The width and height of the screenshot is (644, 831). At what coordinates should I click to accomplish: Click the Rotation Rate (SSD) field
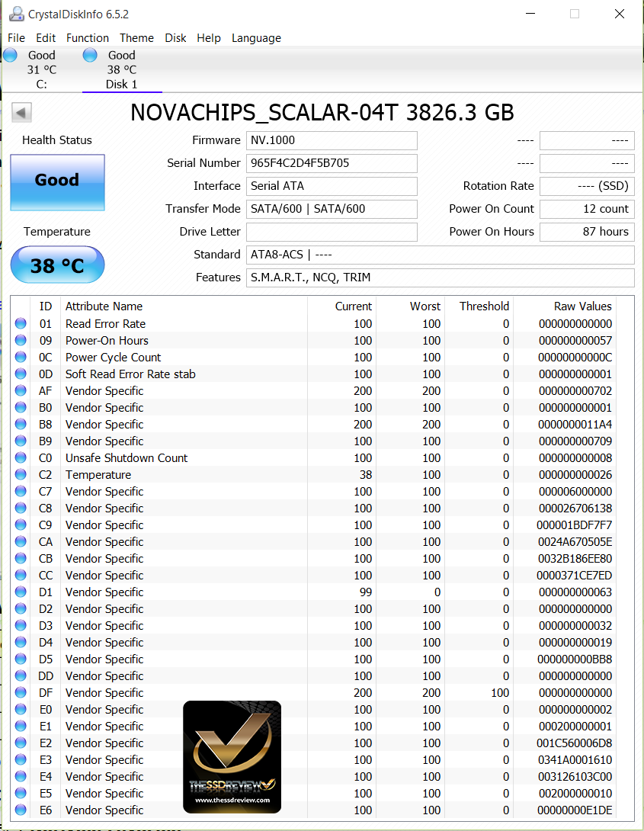587,186
